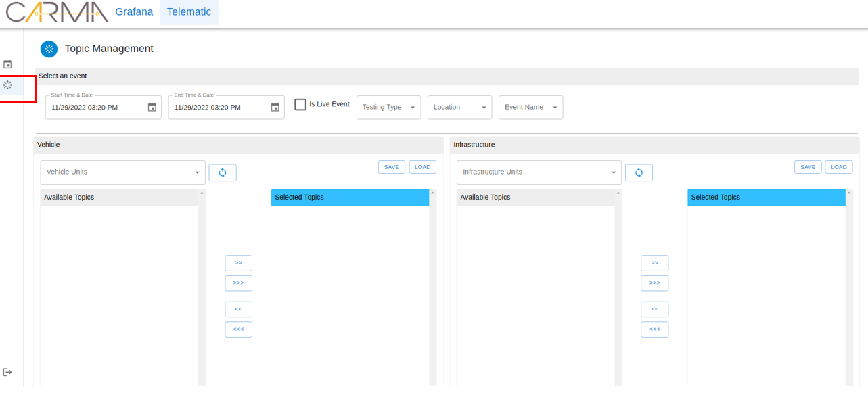Refresh the Infrastructure Units list

tap(639, 172)
